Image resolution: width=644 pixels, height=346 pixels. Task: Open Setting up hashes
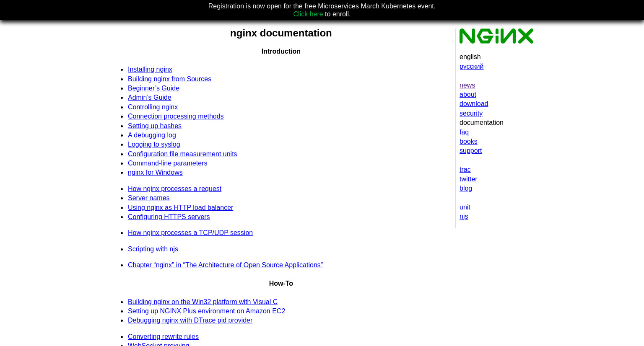click(155, 126)
